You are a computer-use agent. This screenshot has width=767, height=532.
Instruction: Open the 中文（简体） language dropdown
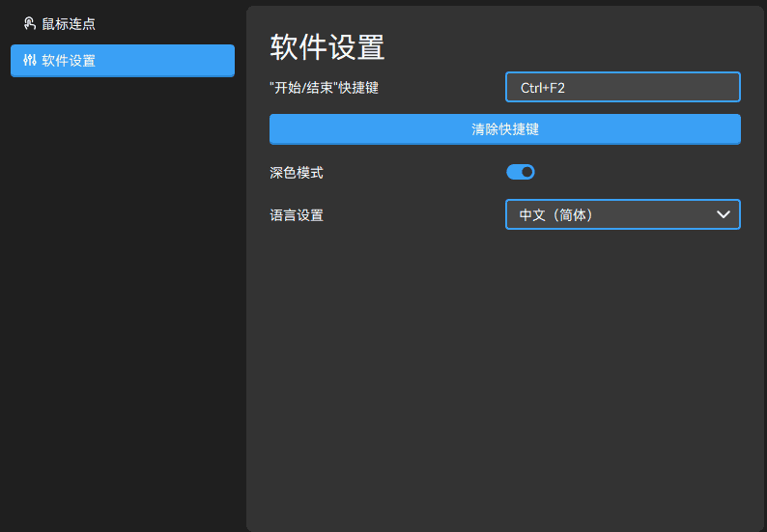pyautogui.click(x=623, y=214)
